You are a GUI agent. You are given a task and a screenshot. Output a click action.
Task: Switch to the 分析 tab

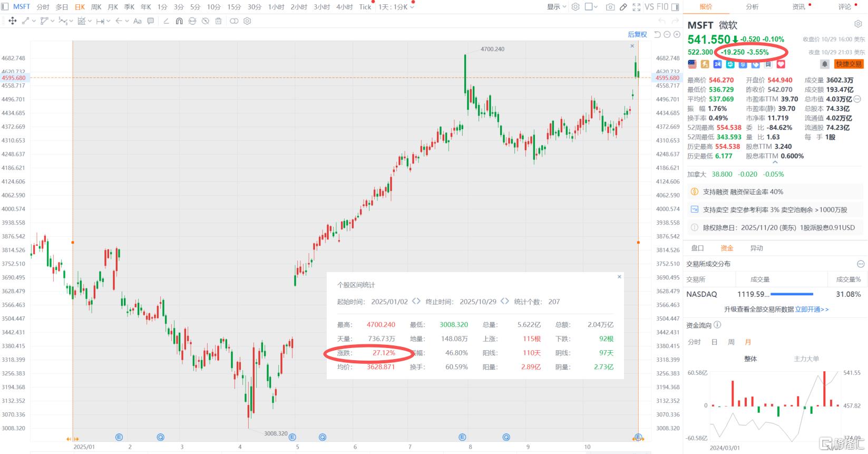coord(752,7)
